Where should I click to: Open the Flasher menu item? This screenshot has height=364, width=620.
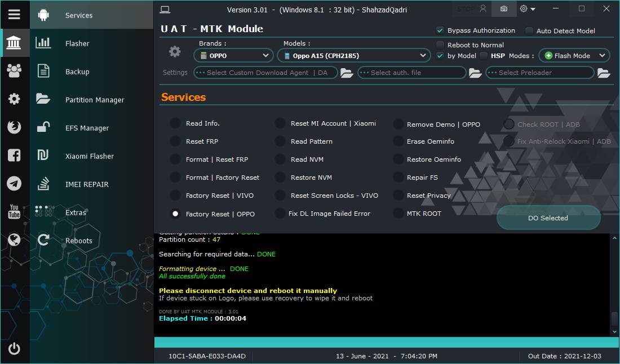(x=77, y=43)
